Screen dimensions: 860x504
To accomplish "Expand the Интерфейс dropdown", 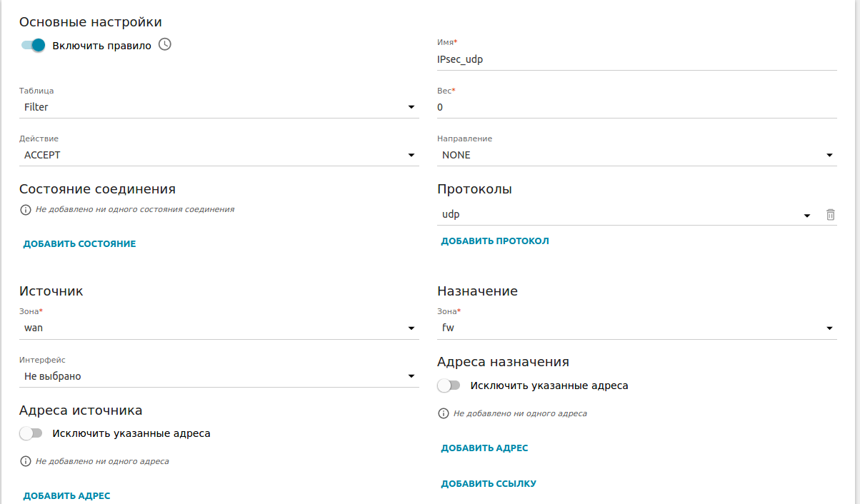I will pyautogui.click(x=219, y=376).
